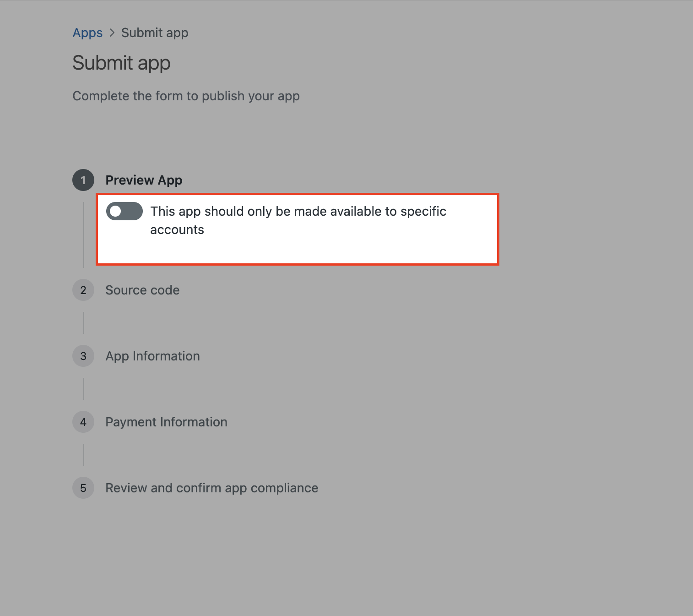Select the Submit app breadcrumb item
This screenshot has width=693, height=616.
coord(155,33)
